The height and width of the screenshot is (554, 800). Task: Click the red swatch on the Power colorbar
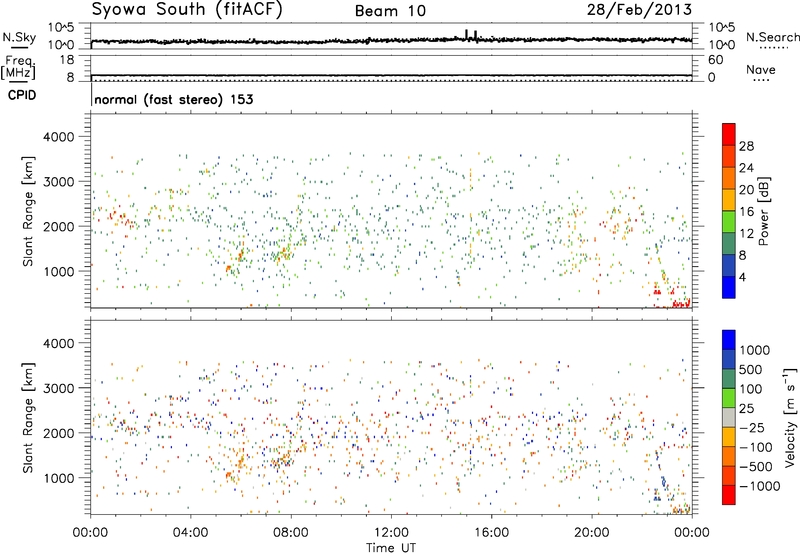coord(729,134)
